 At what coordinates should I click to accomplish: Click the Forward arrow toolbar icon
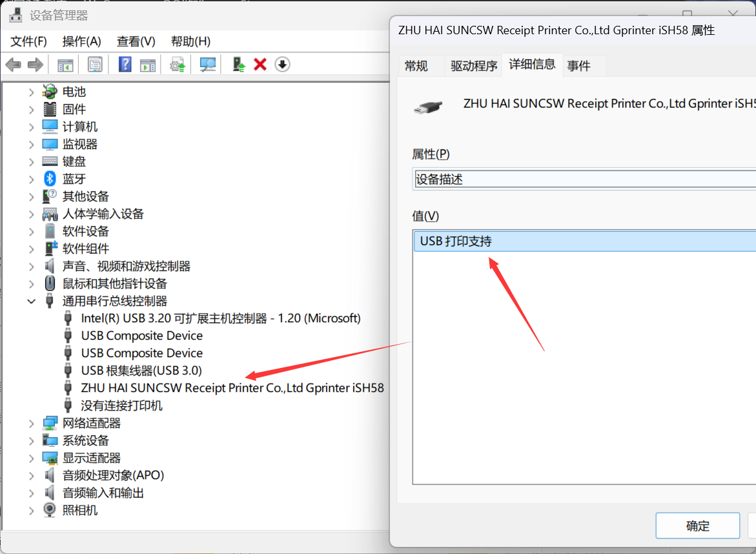click(x=36, y=64)
